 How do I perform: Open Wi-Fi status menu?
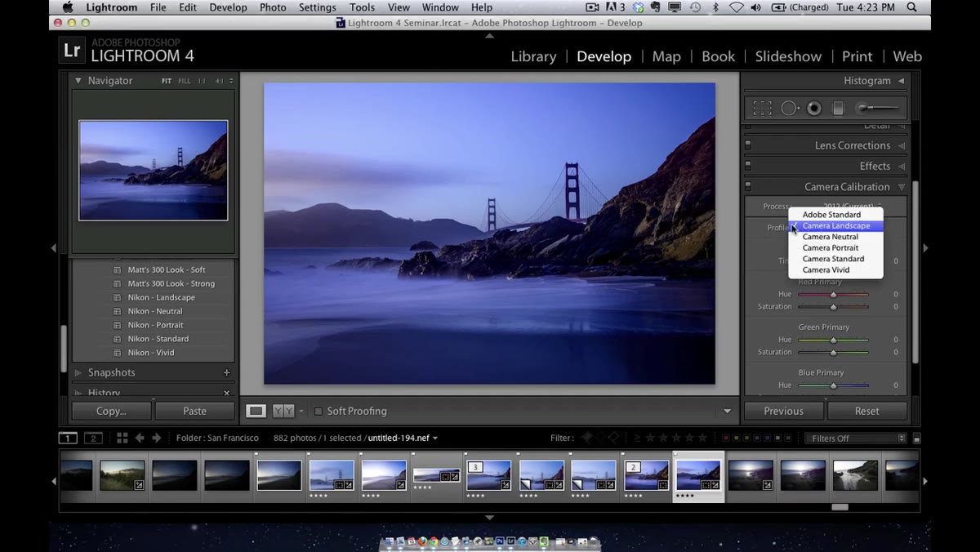point(736,7)
